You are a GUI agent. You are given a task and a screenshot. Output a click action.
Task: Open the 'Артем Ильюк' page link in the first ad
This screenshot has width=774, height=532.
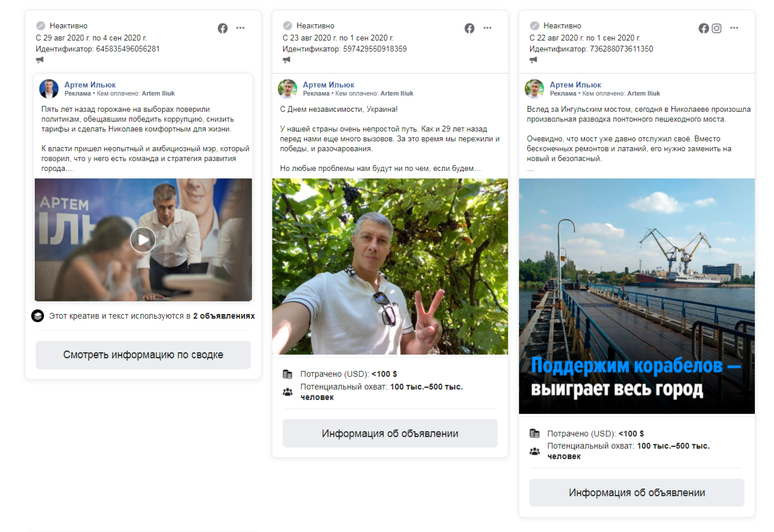click(x=90, y=85)
